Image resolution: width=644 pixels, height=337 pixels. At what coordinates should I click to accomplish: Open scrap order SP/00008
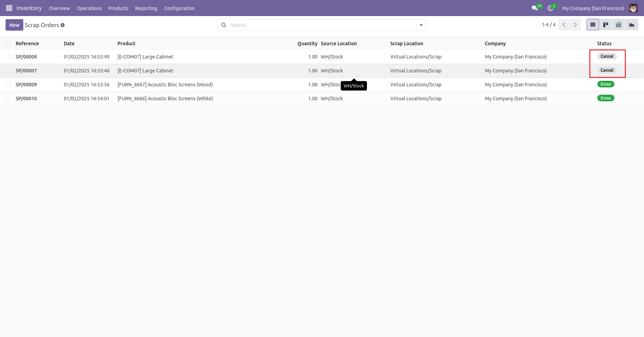[26, 57]
